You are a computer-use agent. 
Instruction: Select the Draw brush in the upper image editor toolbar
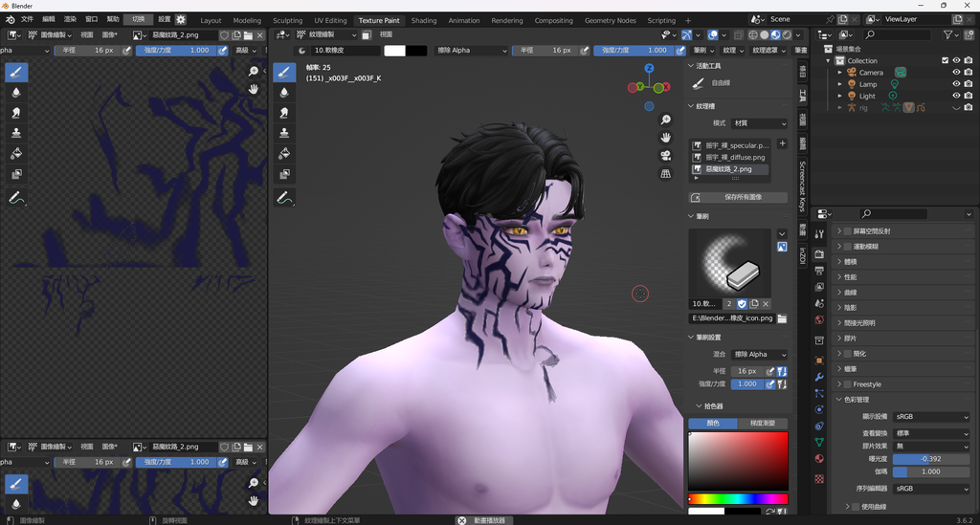[16, 73]
